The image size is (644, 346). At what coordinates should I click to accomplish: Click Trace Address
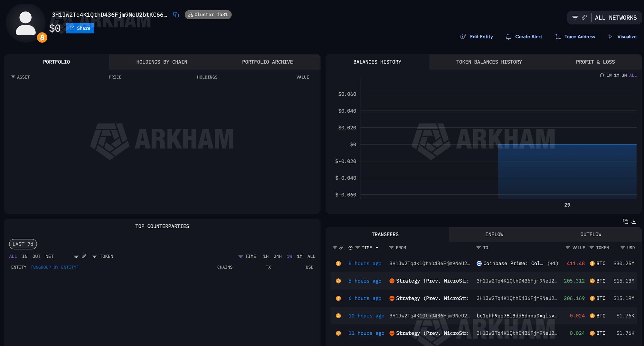(x=575, y=37)
